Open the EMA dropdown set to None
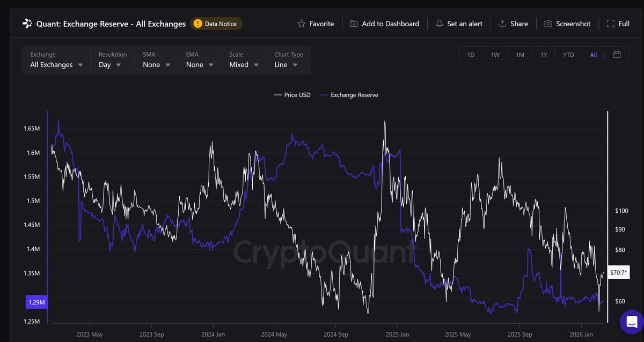Screen dimensions: 644x342 [x=200, y=60]
